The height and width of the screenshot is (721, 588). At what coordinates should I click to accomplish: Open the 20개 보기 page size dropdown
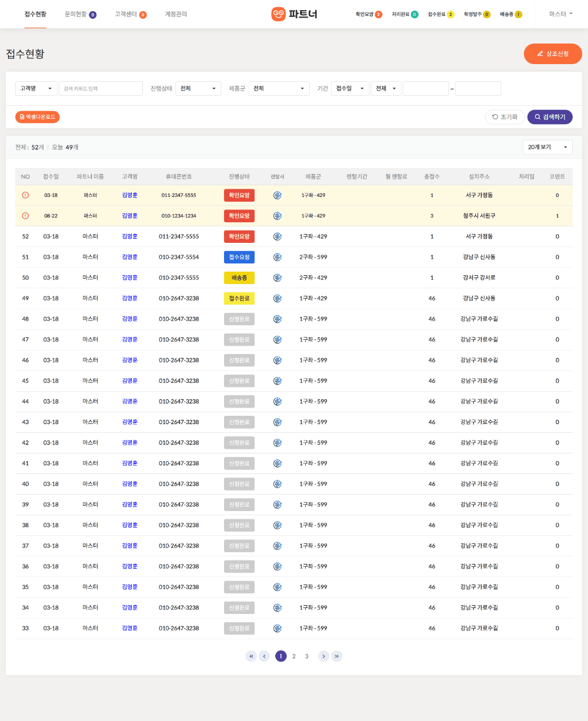point(547,147)
